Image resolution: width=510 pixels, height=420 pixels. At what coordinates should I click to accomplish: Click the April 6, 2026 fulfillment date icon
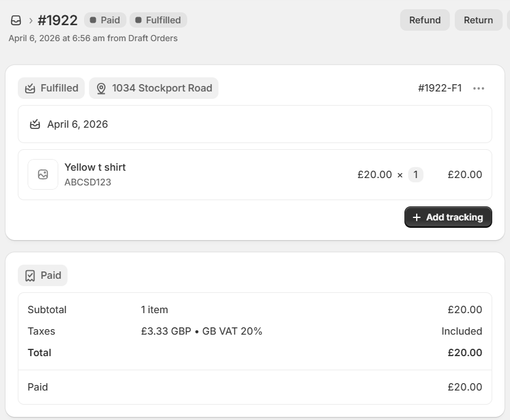click(35, 124)
